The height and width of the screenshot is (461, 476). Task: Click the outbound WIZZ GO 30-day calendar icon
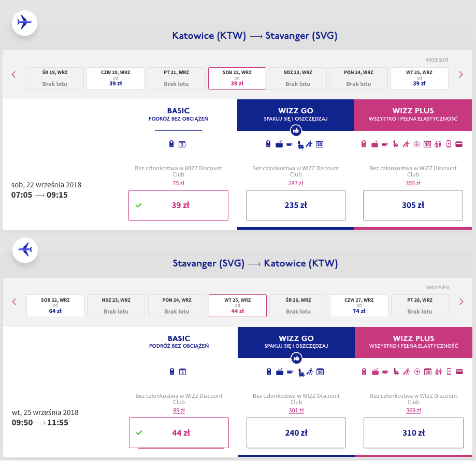pyautogui.click(x=320, y=144)
